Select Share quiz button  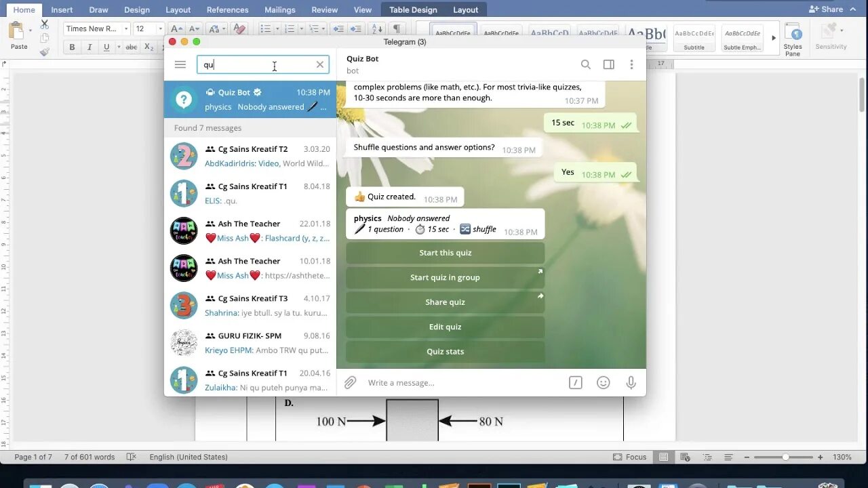(445, 302)
